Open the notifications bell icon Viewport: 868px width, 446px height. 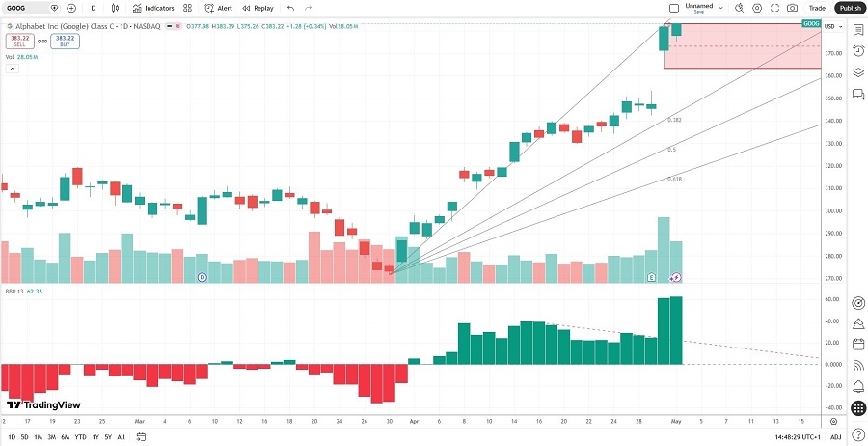(858, 386)
